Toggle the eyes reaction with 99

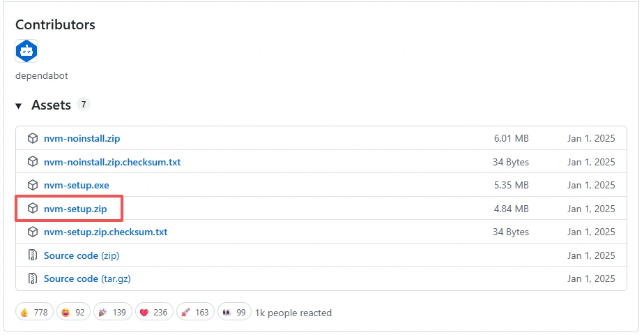(x=234, y=313)
